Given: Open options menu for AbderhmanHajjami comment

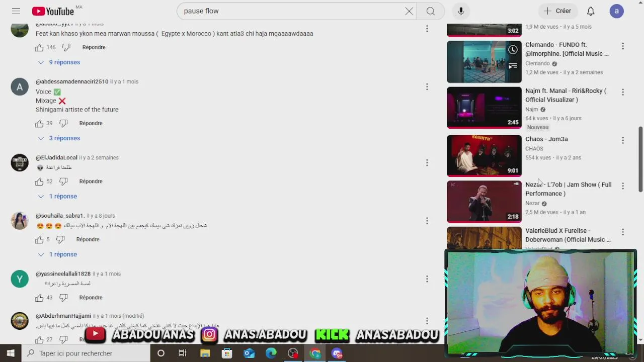Looking at the screenshot, I should click(427, 321).
